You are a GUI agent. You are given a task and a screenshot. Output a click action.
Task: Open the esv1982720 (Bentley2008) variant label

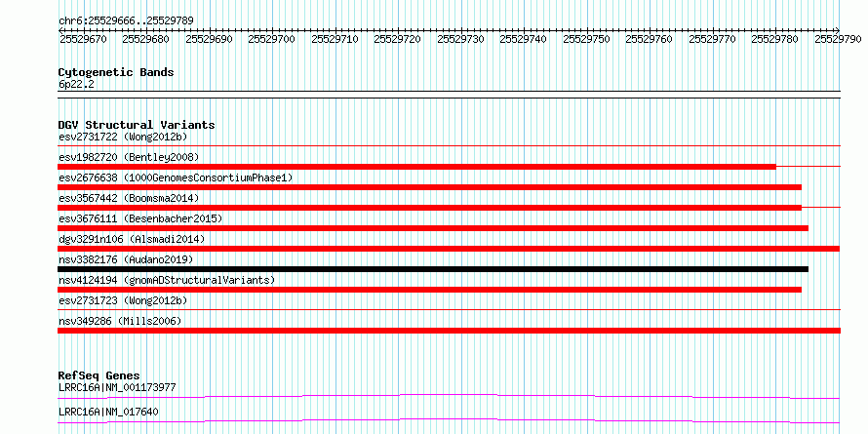pos(129,157)
